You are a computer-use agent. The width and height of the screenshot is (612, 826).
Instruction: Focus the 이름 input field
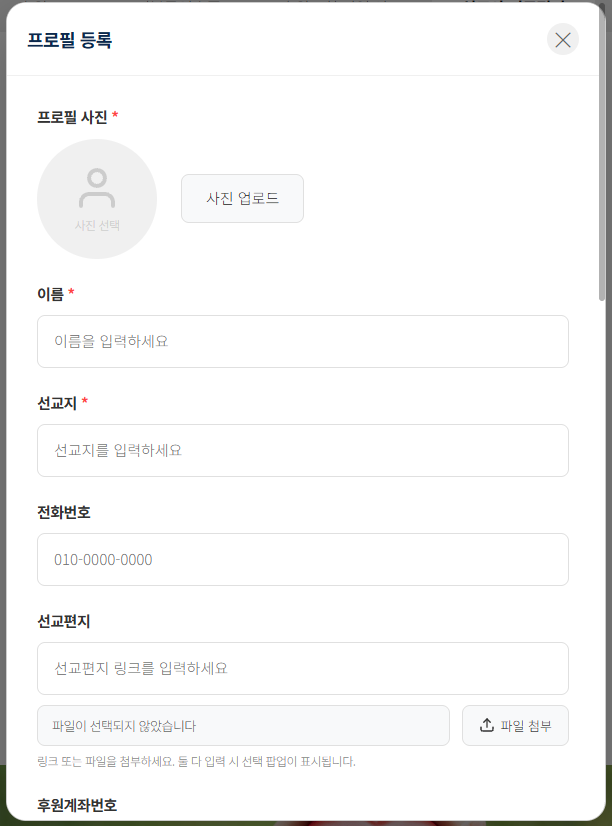(302, 341)
